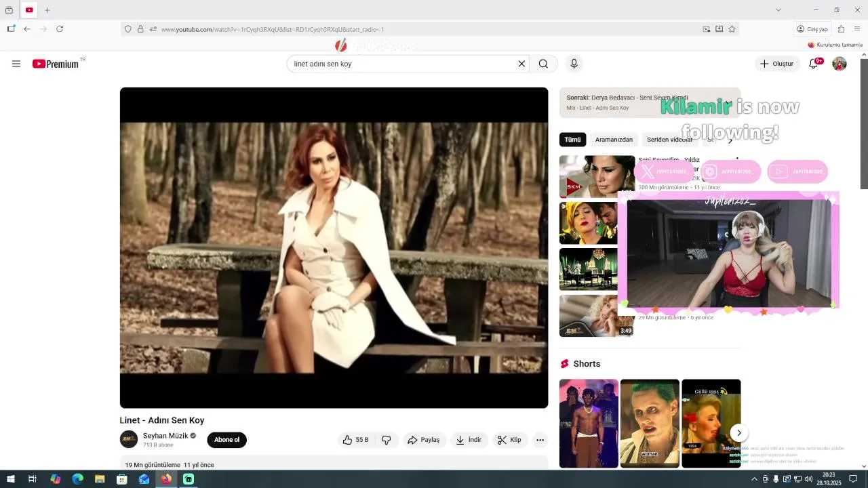868x488 pixels.
Task: Select the YouTube browser tab
Action: tap(29, 10)
